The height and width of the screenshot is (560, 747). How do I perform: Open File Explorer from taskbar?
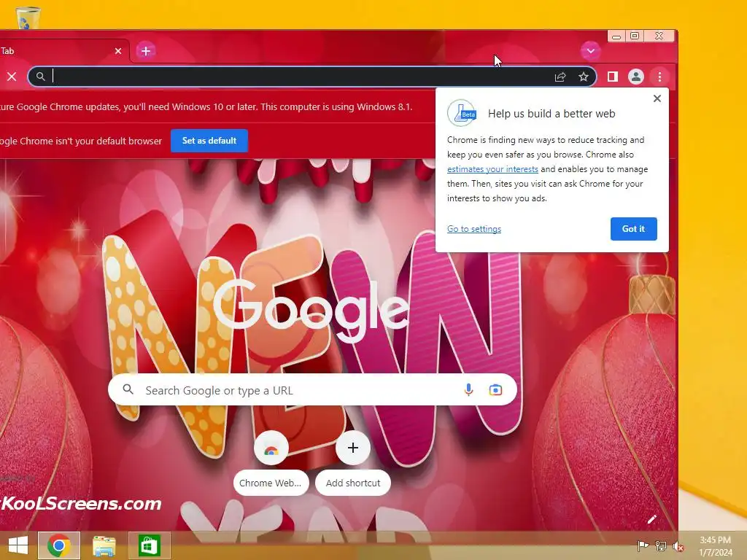tap(104, 545)
